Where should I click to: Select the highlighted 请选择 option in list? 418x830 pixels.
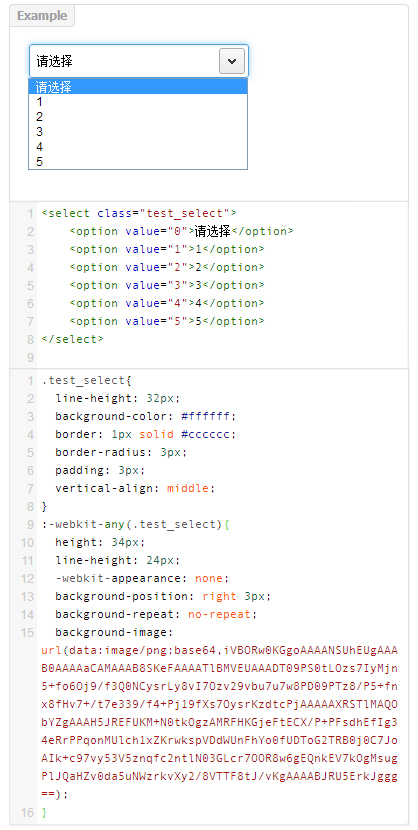(138, 86)
